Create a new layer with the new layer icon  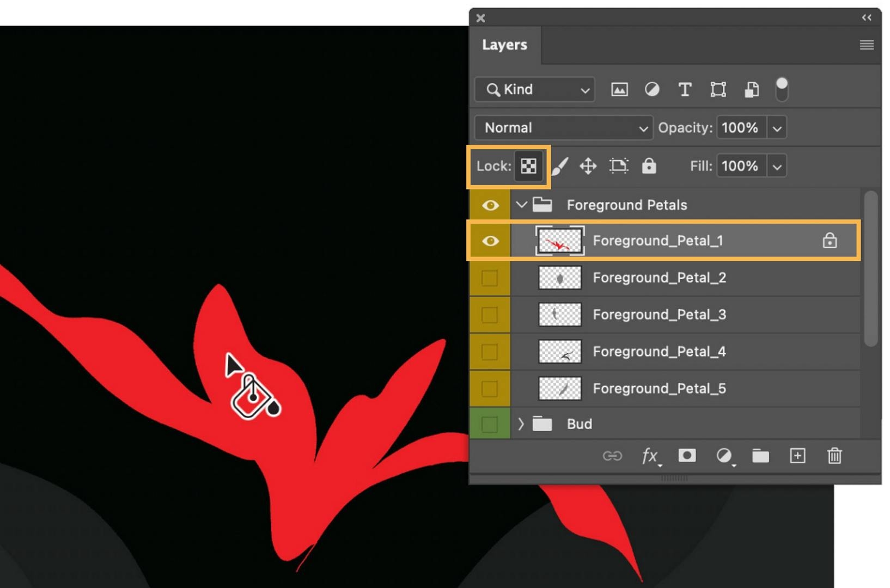[797, 456]
